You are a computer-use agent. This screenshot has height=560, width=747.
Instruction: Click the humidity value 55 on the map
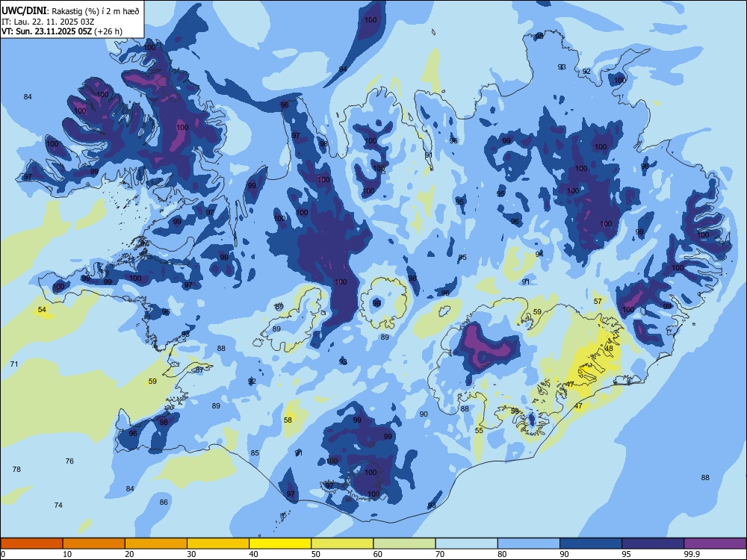[479, 430]
